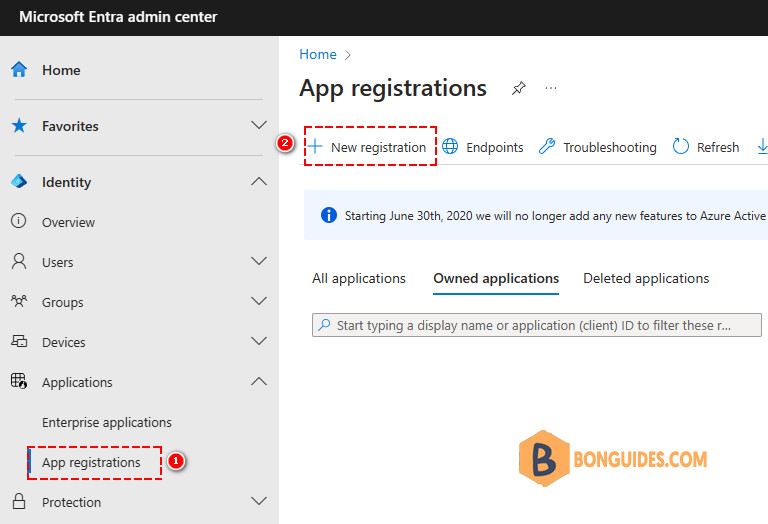The image size is (768, 524).
Task: Click the Groups label in sidebar
Action: coord(63,303)
